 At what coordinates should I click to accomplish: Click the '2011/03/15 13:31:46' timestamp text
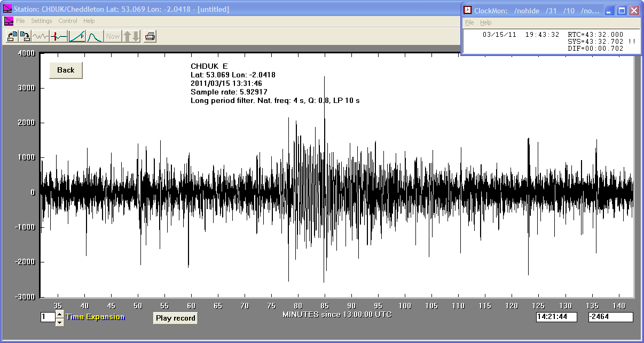pyautogui.click(x=226, y=83)
